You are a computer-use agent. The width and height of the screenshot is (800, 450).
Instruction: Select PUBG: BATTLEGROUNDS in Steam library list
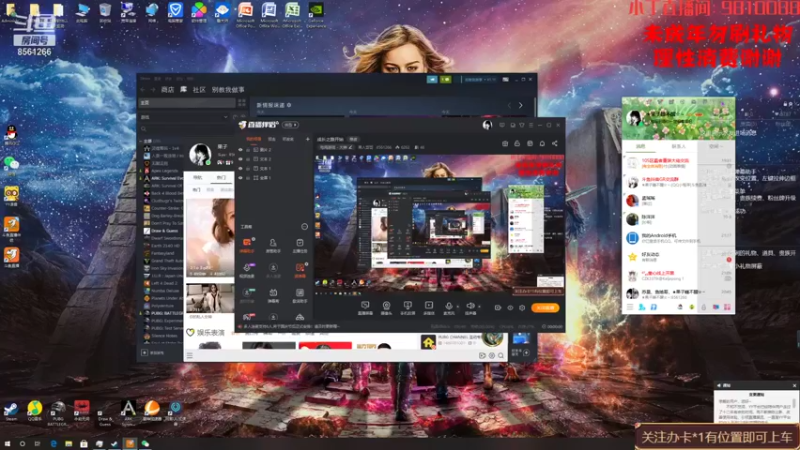[x=163, y=313]
